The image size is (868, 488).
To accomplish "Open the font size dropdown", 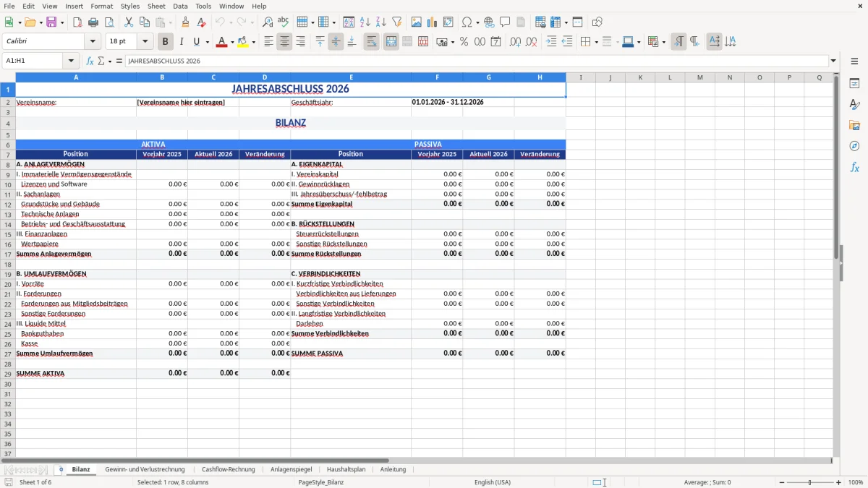I will (x=143, y=41).
